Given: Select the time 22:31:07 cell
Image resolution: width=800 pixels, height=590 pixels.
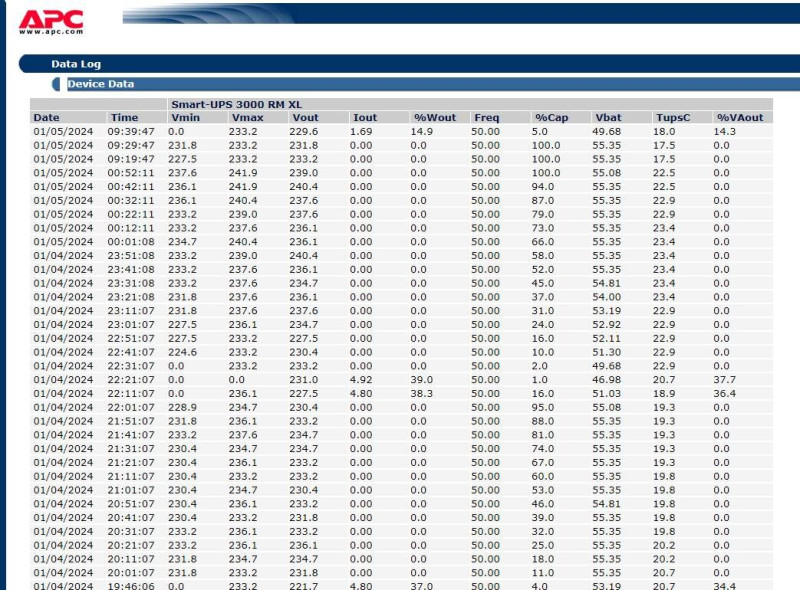Looking at the screenshot, I should (131, 366).
